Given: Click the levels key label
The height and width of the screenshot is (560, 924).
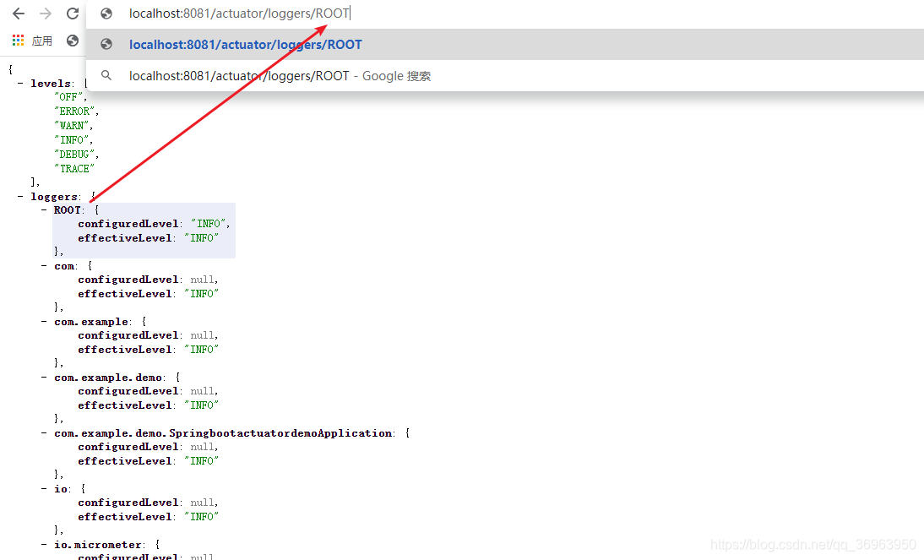Looking at the screenshot, I should (52, 83).
